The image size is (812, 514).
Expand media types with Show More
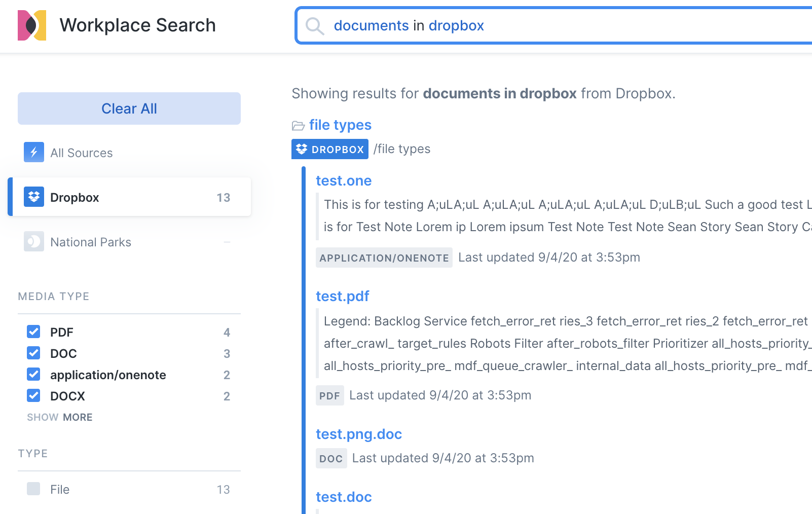click(60, 417)
